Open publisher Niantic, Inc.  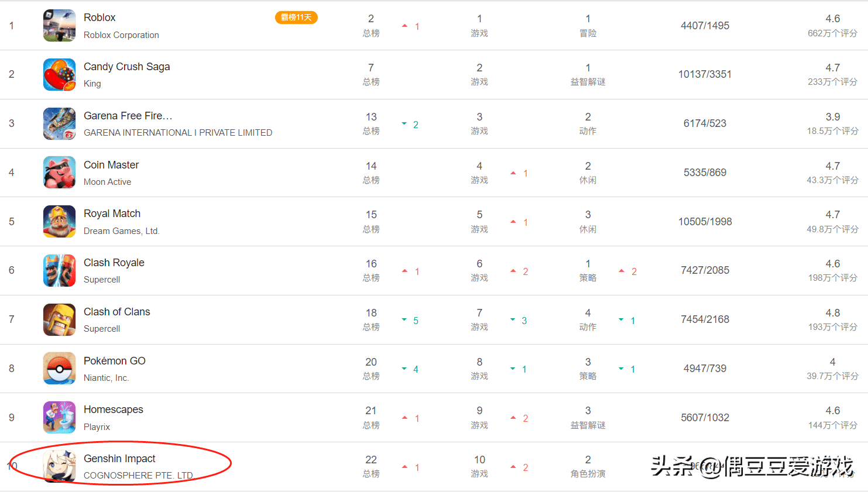(107, 378)
